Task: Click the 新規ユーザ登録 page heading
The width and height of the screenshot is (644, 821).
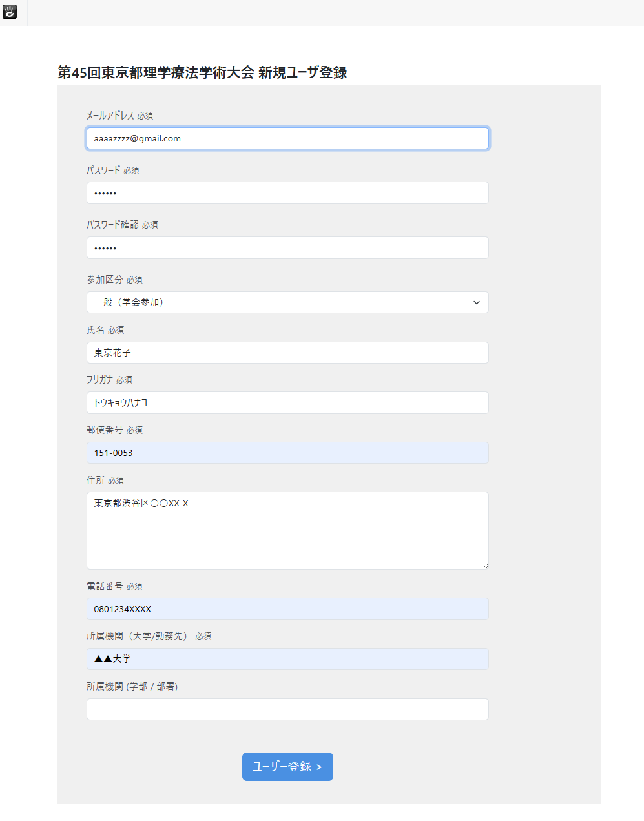Action: point(202,72)
